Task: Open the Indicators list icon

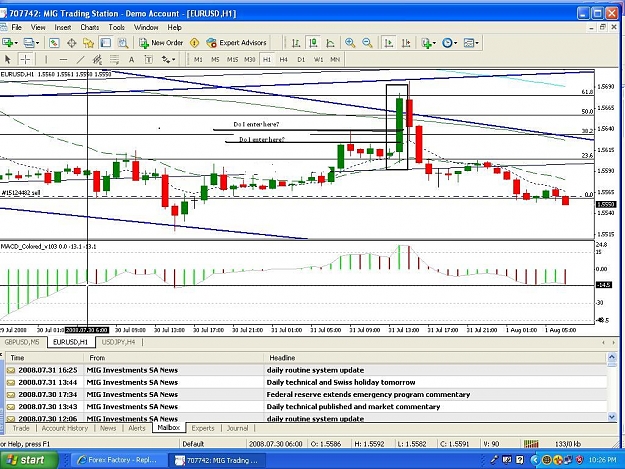Action: [426, 43]
